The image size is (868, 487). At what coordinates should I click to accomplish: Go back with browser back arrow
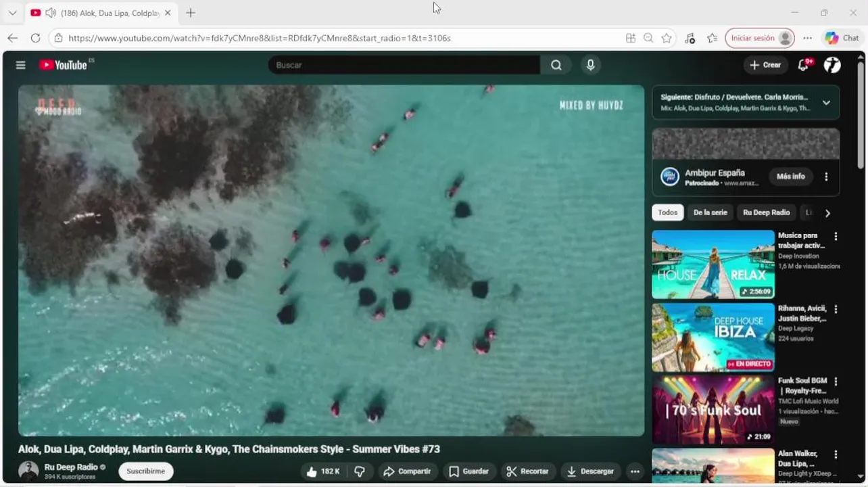tap(13, 38)
